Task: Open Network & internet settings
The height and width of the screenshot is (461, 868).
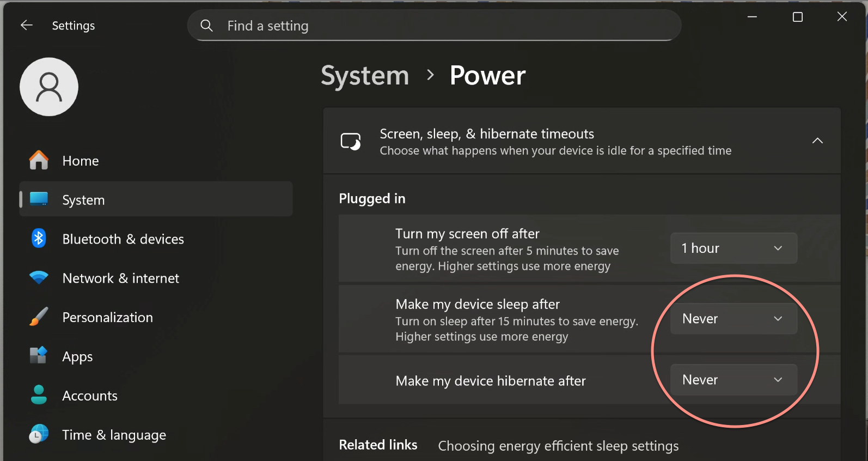Action: click(120, 277)
